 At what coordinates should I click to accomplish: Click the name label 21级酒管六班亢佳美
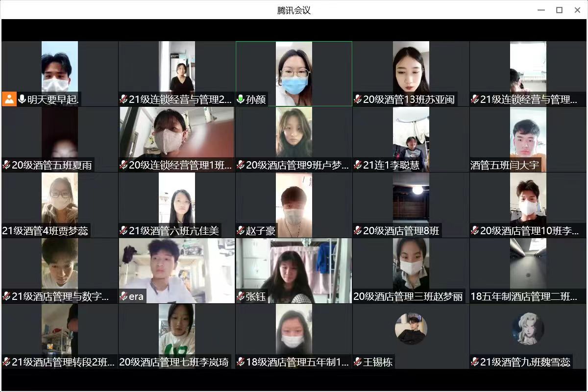pyautogui.click(x=174, y=231)
